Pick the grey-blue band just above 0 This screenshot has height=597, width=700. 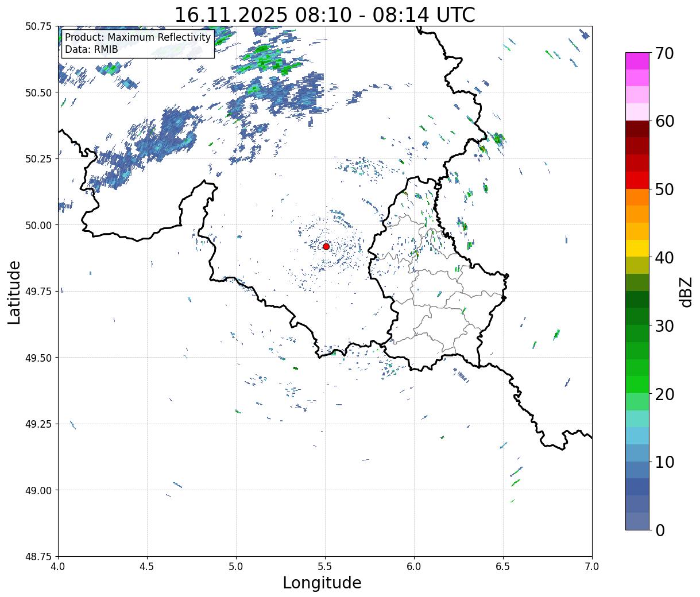[x=637, y=521]
